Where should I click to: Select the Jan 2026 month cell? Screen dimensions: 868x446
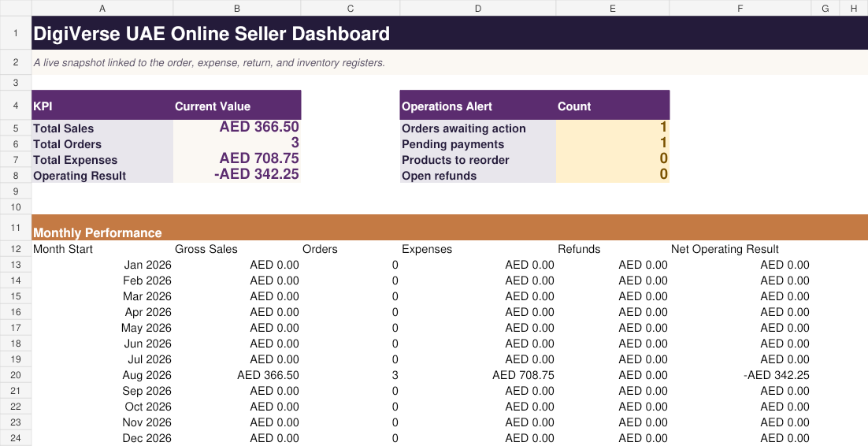[x=102, y=265]
